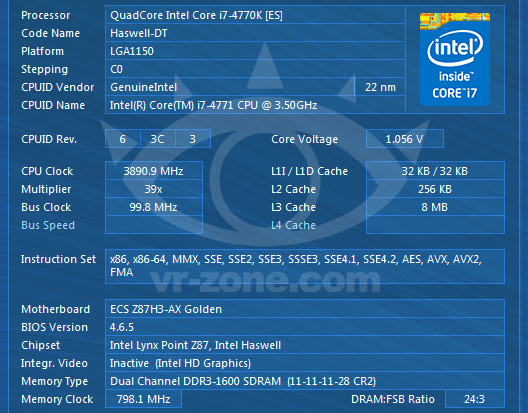This screenshot has height=413, width=528.
Task: Click the CPUID Rev. cell '6'
Action: click(123, 139)
